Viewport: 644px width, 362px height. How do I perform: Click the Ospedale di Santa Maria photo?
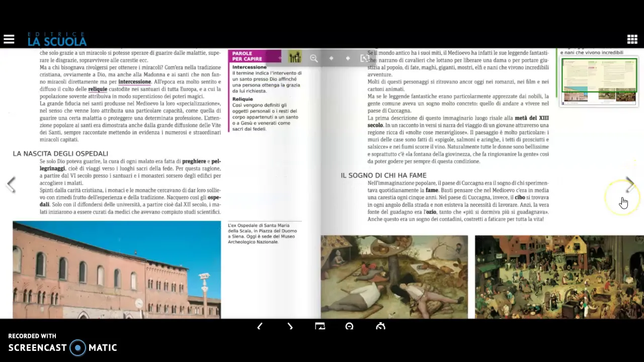coord(117,269)
